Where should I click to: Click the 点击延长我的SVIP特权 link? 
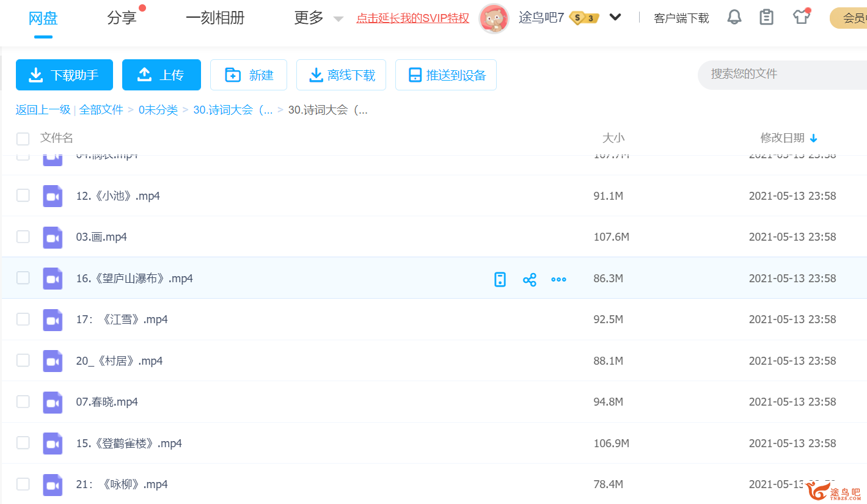(413, 18)
